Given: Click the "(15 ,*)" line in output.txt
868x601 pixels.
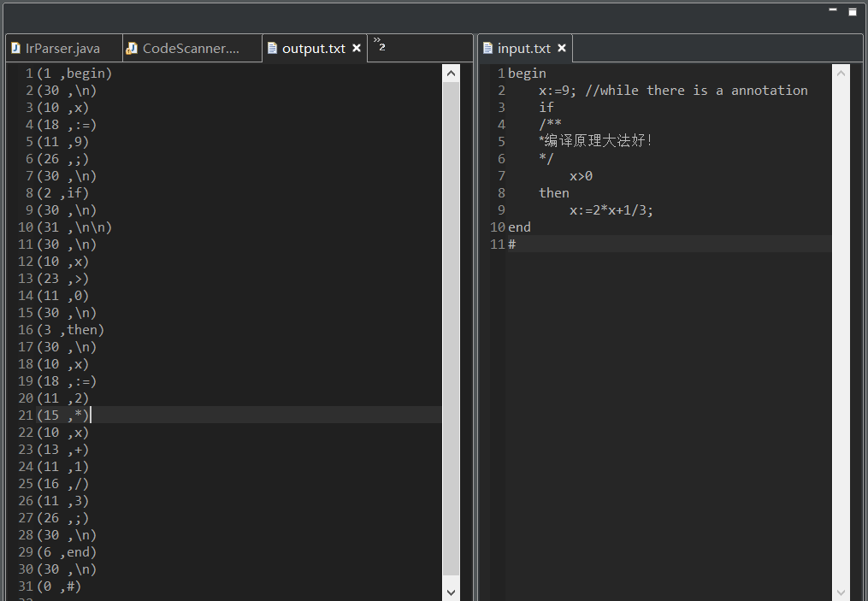Looking at the screenshot, I should 63,415.
